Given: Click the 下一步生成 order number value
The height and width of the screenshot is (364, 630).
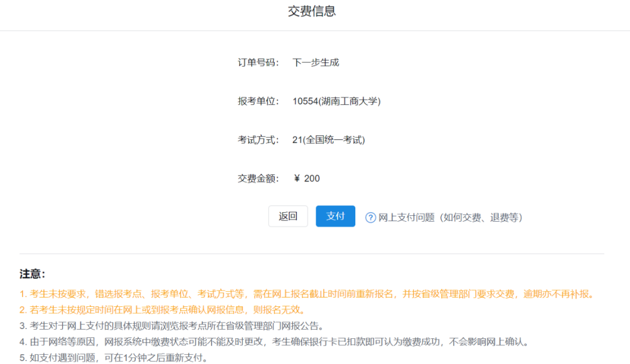Looking at the screenshot, I should (x=316, y=62).
